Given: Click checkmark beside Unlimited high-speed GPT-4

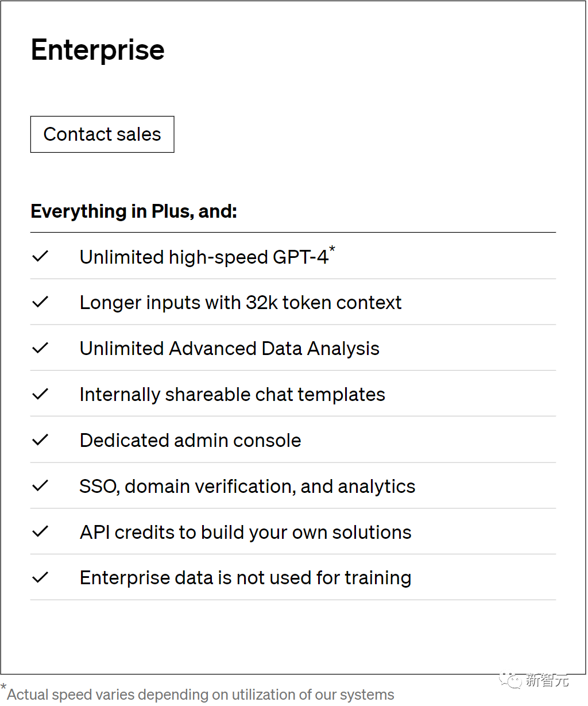Looking at the screenshot, I should [40, 256].
